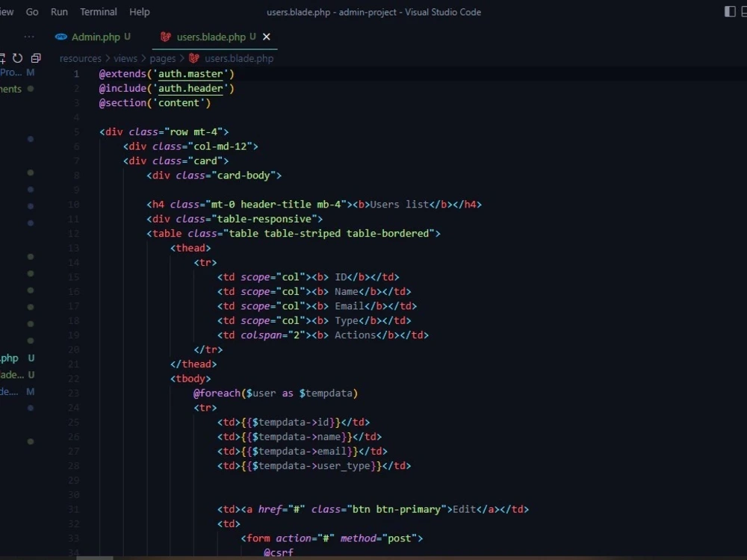Open the Run menu
Image resolution: width=747 pixels, height=560 pixels.
(x=59, y=11)
